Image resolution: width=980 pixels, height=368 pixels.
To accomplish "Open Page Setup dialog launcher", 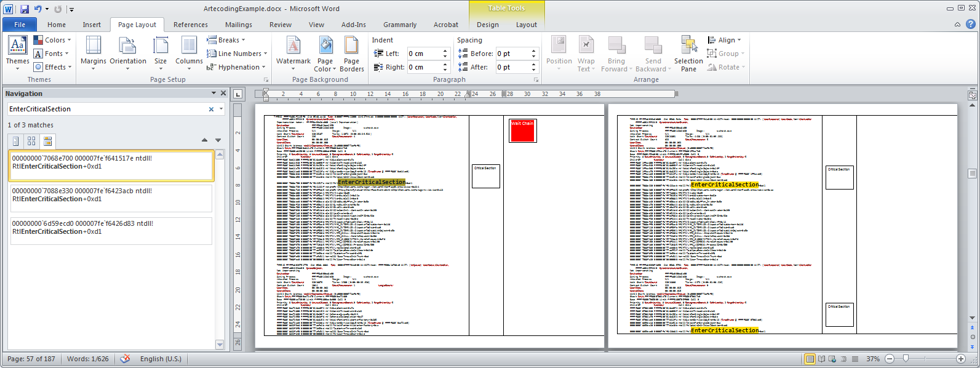I will [266, 80].
